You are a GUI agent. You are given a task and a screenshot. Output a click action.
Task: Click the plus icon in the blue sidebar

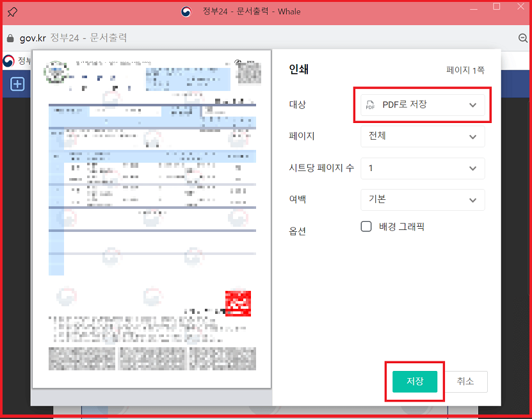(x=17, y=84)
